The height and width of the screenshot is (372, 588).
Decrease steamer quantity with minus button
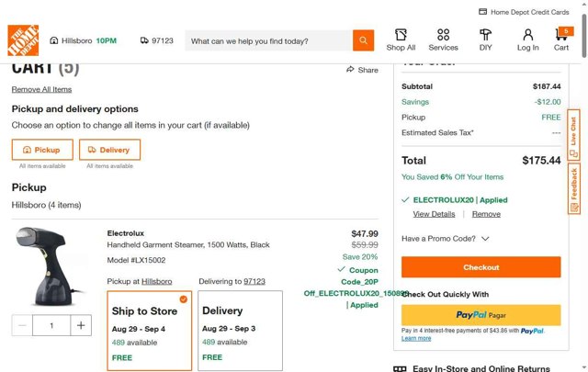[22, 325]
